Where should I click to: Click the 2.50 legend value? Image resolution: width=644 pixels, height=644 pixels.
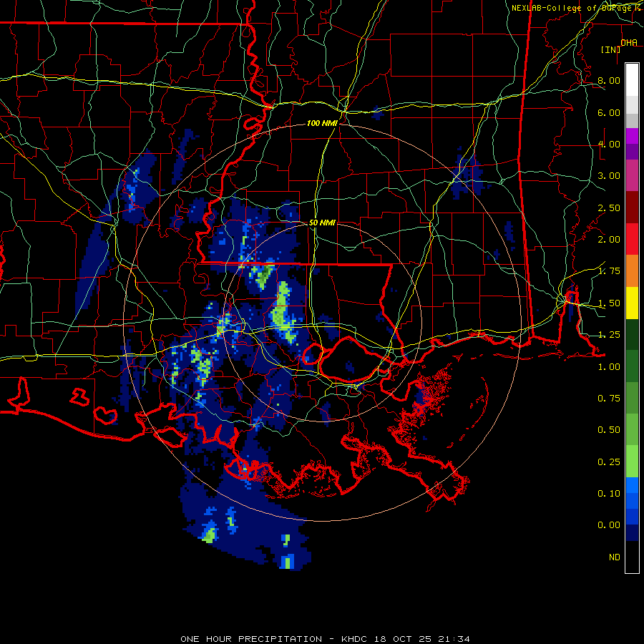point(609,208)
